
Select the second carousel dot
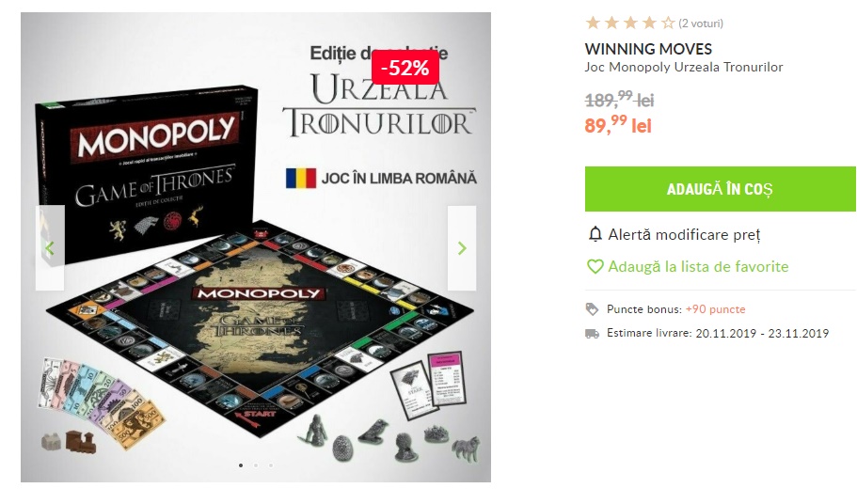coord(256,465)
